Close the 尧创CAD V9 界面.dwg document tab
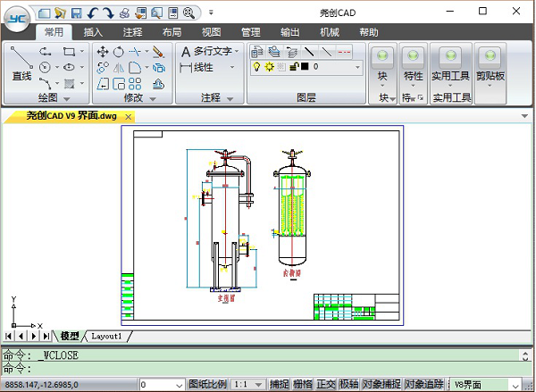The image size is (536, 392). (x=128, y=117)
